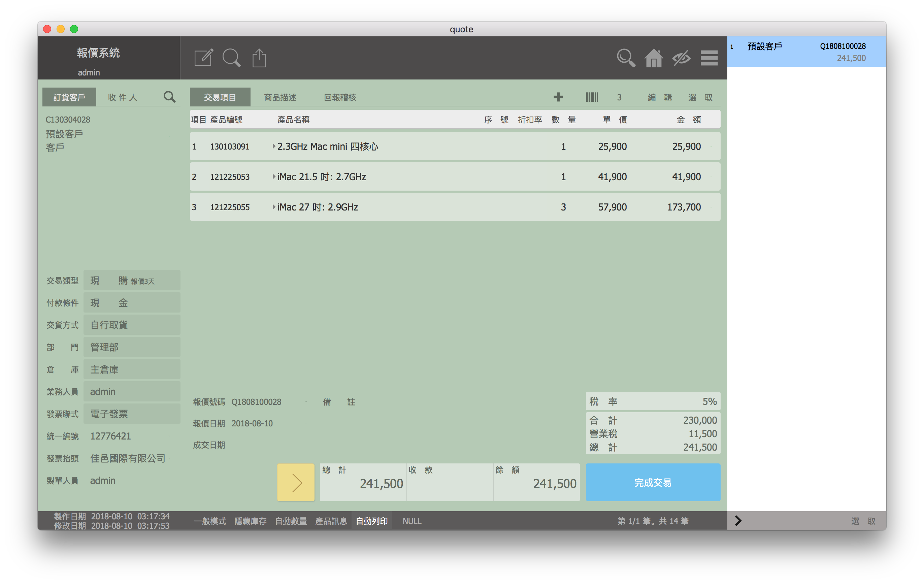Hide details using the eye-slash icon

(682, 58)
